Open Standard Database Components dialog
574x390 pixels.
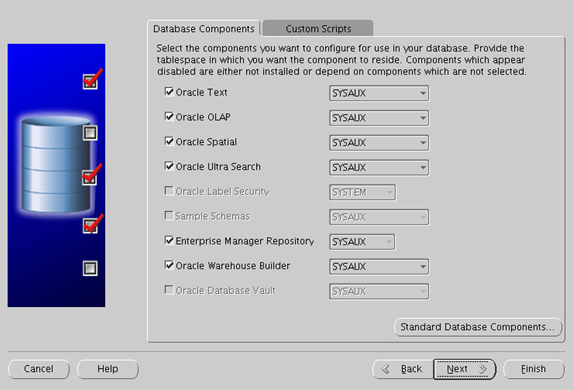[x=478, y=327]
